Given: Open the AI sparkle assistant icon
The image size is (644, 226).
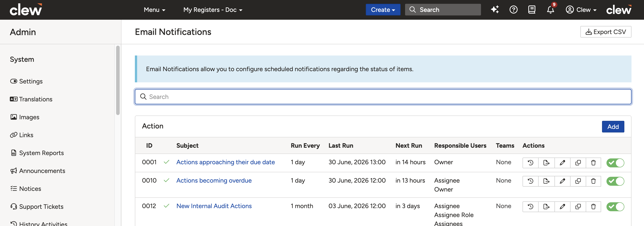Looking at the screenshot, I should tap(495, 10).
